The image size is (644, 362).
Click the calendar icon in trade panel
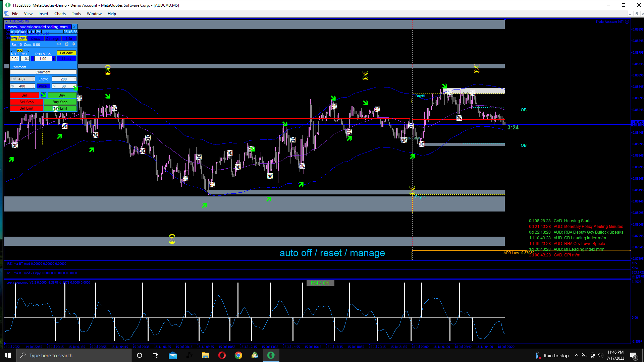pyautogui.click(x=67, y=44)
